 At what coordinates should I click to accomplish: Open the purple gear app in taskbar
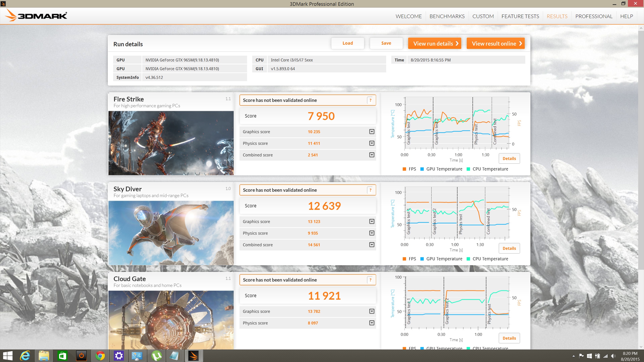click(119, 356)
